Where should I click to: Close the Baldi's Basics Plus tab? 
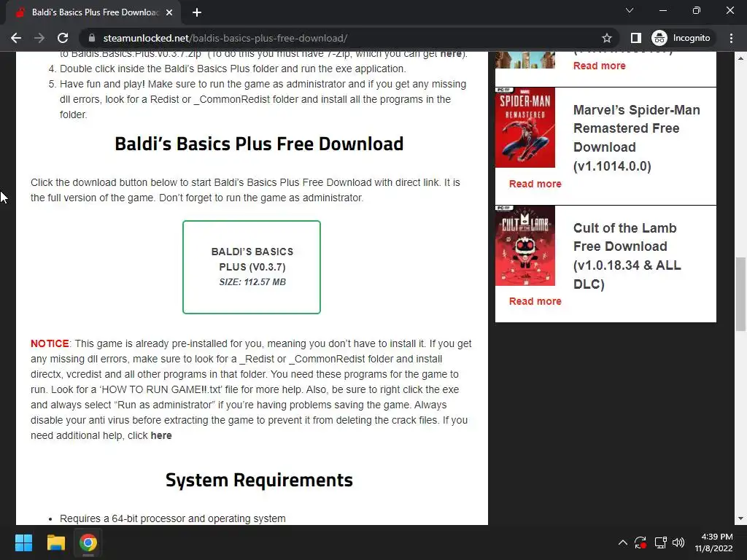(x=169, y=12)
